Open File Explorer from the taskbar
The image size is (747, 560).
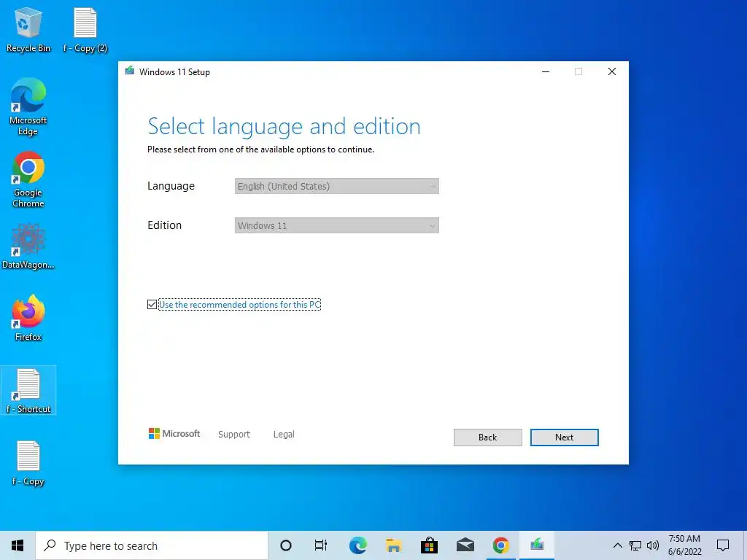[393, 545]
